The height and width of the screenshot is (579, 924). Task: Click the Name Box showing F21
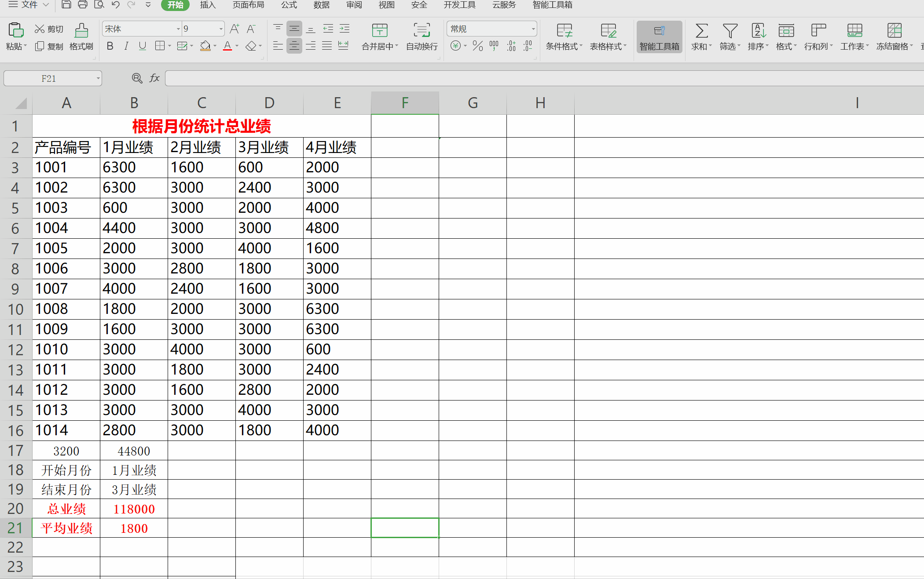click(x=49, y=78)
